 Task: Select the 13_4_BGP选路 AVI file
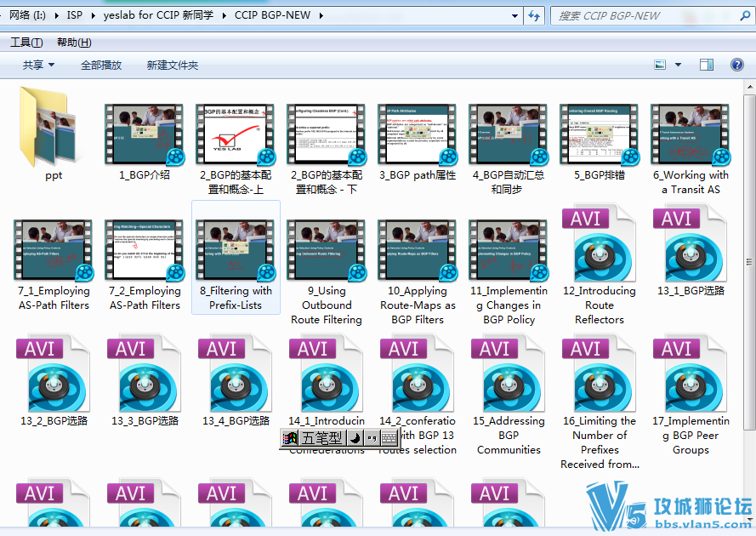236,381
